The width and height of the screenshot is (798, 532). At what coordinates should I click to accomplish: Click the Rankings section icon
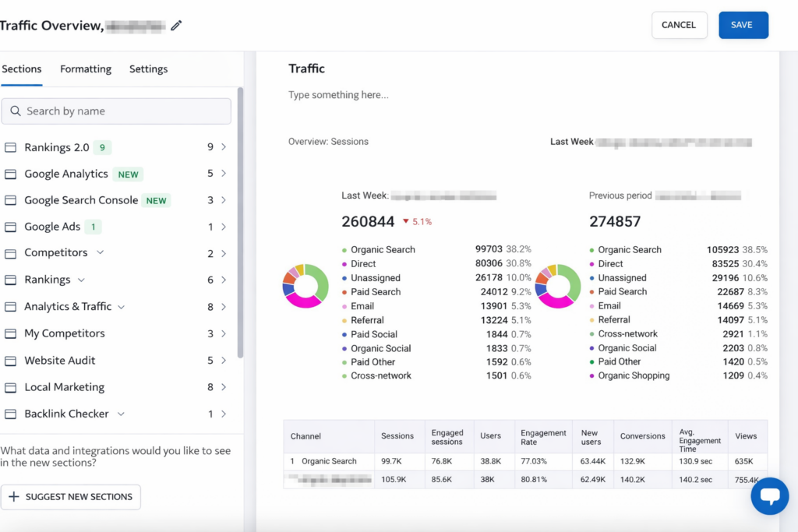tap(11, 280)
